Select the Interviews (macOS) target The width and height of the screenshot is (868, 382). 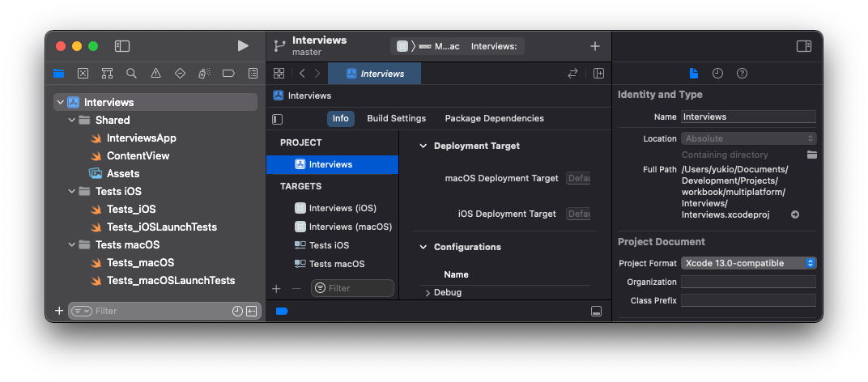click(x=343, y=227)
